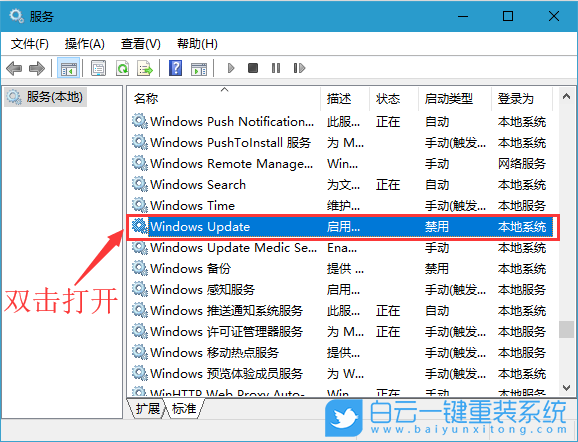
Task: Select the Windows Update service name
Action: 200,226
